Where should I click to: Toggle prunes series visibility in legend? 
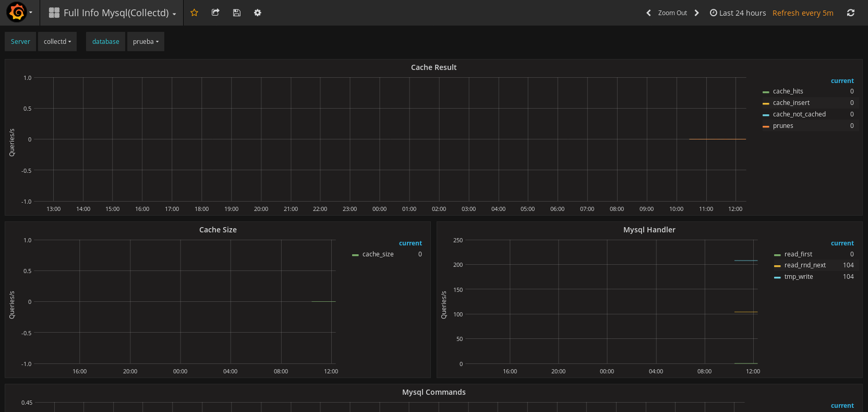(782, 126)
